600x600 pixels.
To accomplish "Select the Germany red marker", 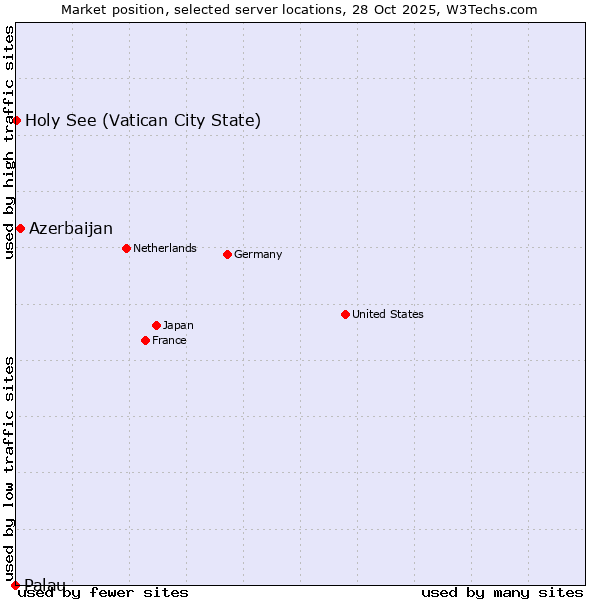I will tap(227, 254).
